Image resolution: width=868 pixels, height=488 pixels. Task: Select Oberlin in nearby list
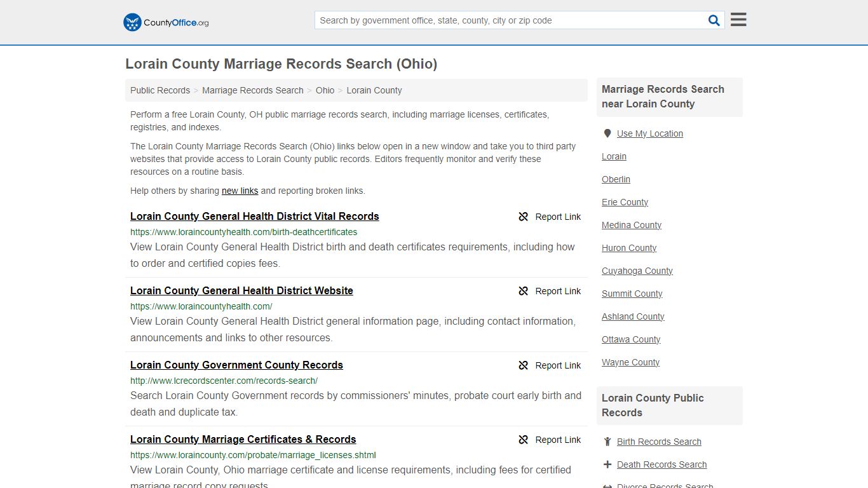click(616, 179)
